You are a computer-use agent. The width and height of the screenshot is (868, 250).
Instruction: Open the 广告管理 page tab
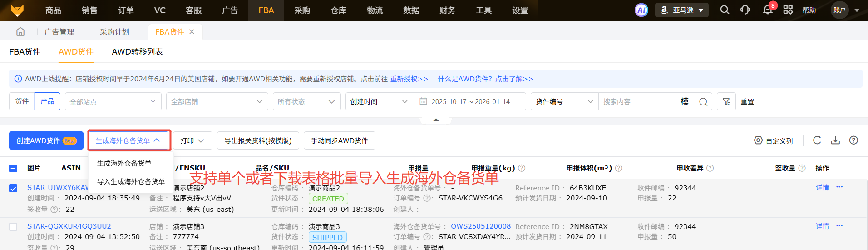coord(59,32)
